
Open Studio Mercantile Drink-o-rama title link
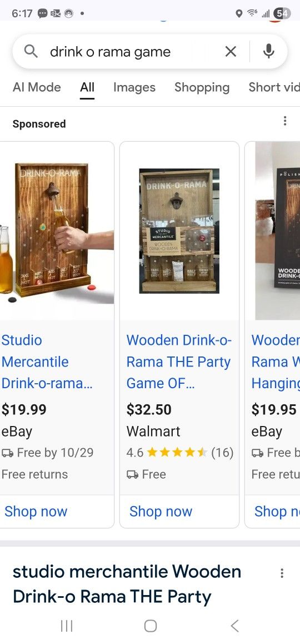tap(47, 362)
